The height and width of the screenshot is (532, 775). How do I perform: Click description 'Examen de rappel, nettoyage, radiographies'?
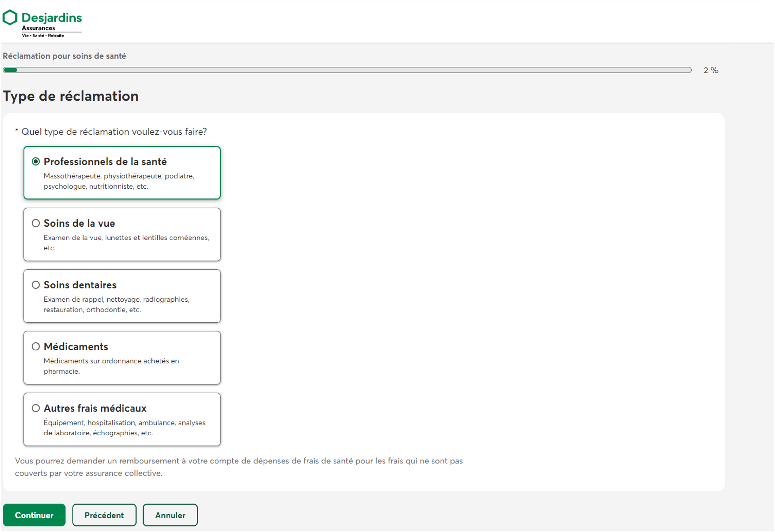point(116,304)
